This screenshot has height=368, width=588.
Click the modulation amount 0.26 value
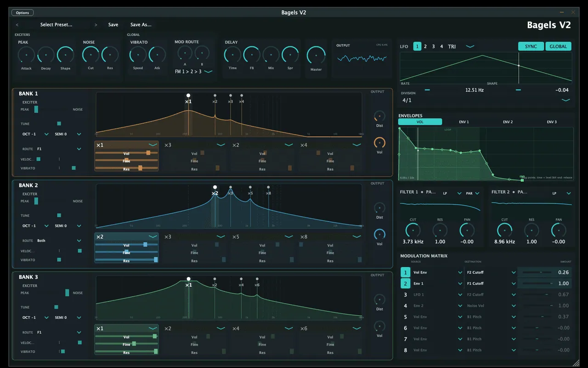563,272
